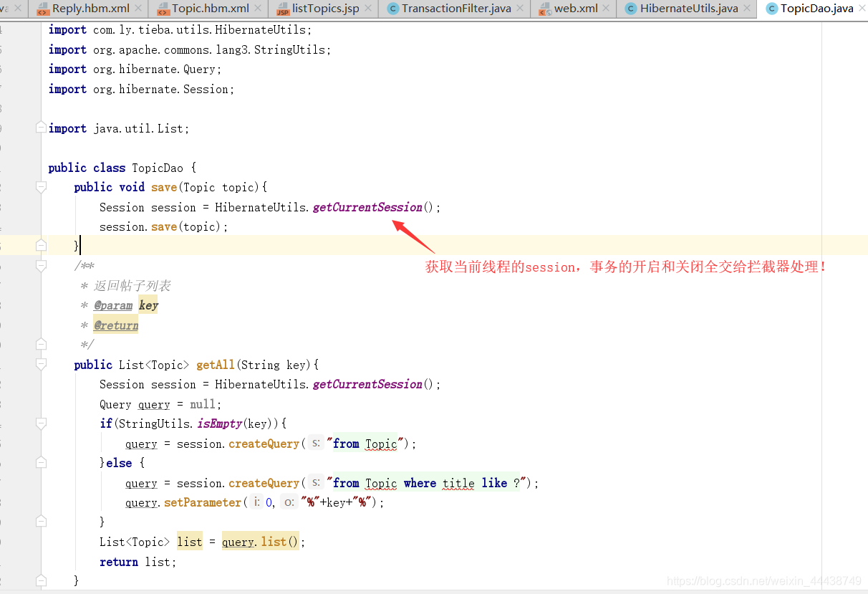Click the Topic.hbm.xml tab's XML file icon

(x=163, y=9)
